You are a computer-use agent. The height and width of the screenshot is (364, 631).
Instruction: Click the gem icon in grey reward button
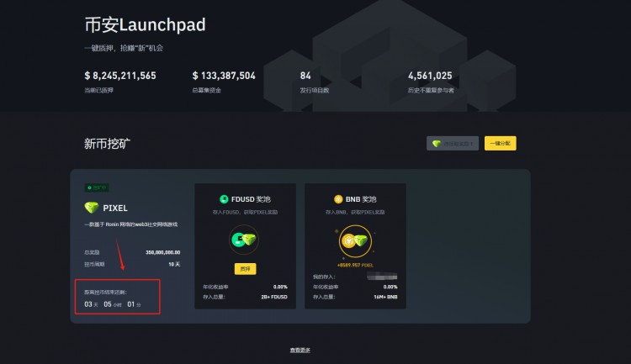point(437,144)
